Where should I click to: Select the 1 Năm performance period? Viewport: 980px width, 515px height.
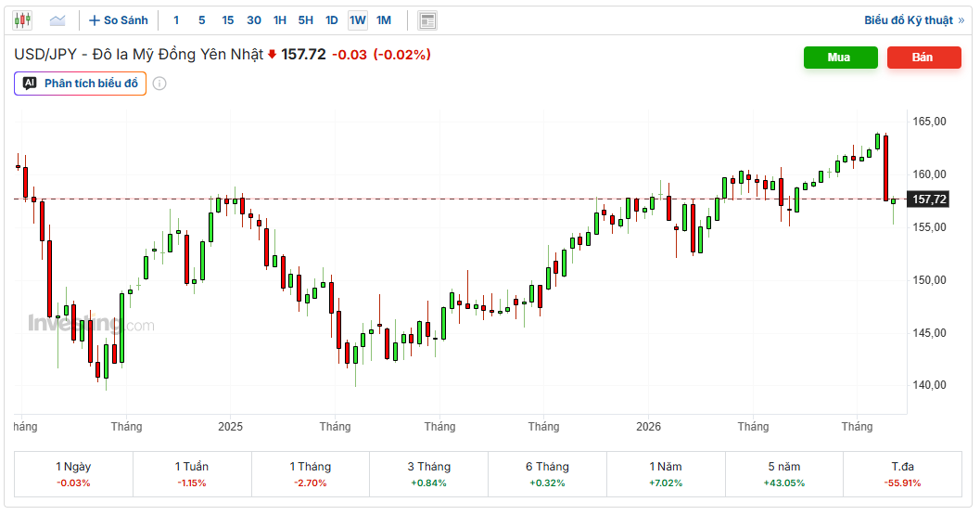667,474
